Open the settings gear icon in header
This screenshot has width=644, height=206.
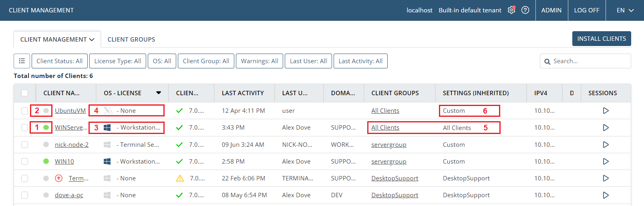(511, 10)
